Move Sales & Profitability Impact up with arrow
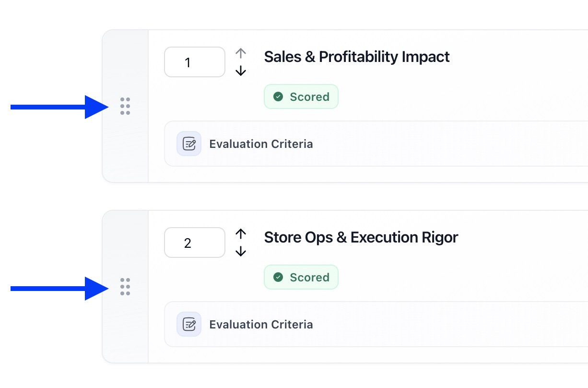Image resolution: width=588 pixels, height=388 pixels. point(241,53)
